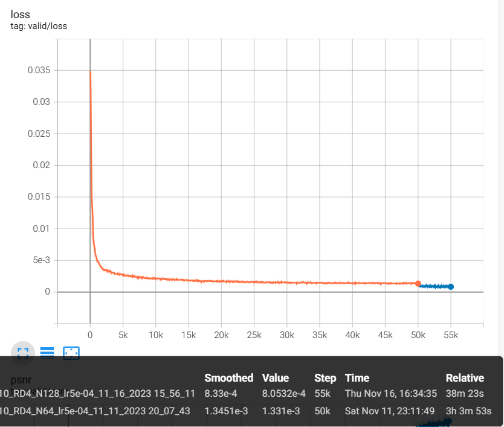Click the 'Smoothed' column header

point(228,378)
